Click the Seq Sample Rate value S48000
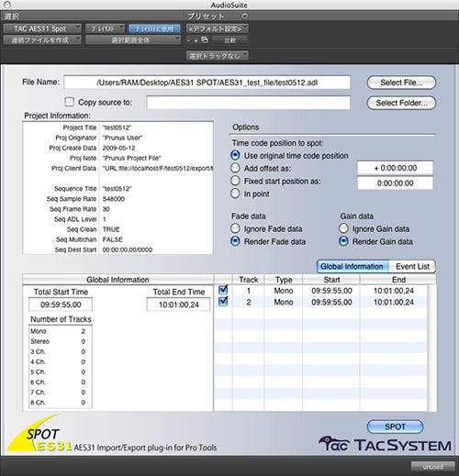This screenshot has height=476, width=459. point(114,199)
